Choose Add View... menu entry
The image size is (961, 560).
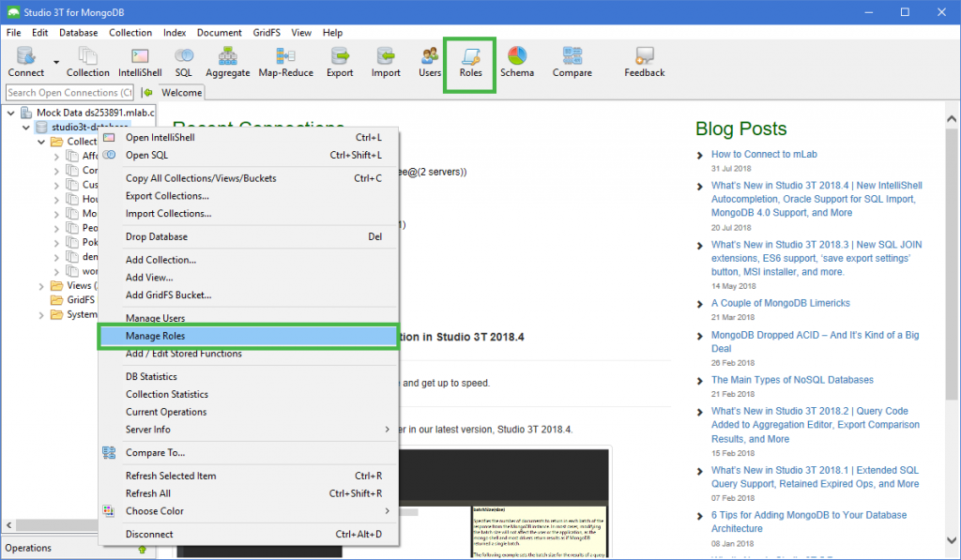(249, 278)
